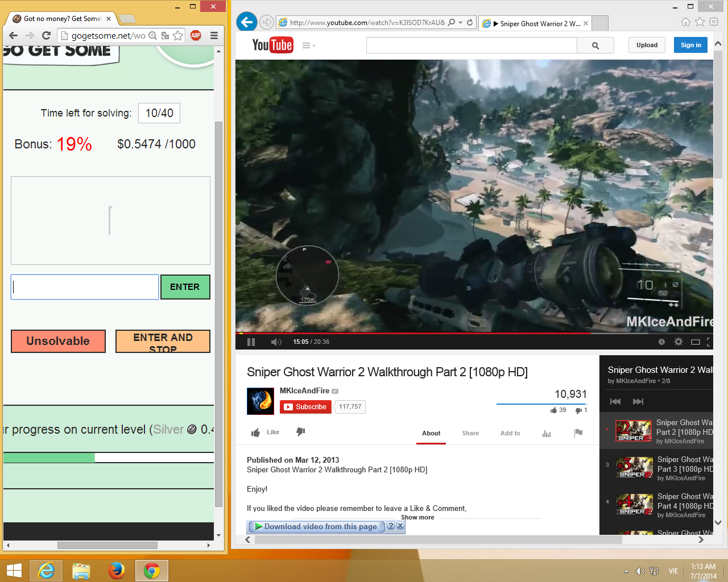The width and height of the screenshot is (728, 582).
Task: Select the 'Got no money? Get Some!' Chrome tab
Action: [62, 19]
